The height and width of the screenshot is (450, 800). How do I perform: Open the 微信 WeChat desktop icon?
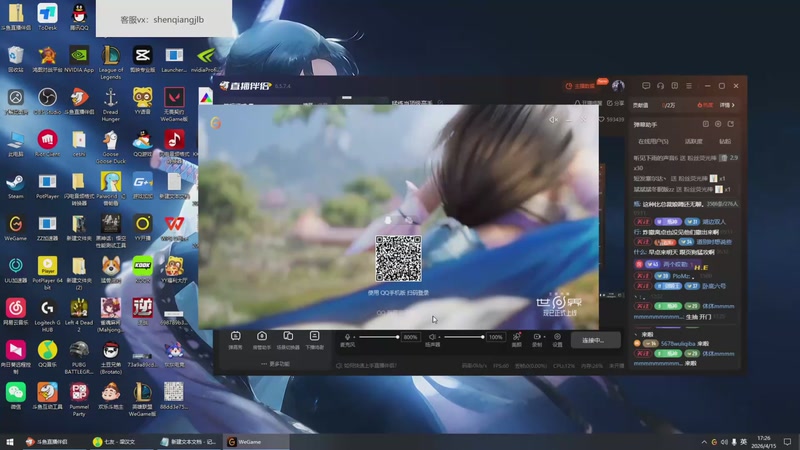(15, 396)
